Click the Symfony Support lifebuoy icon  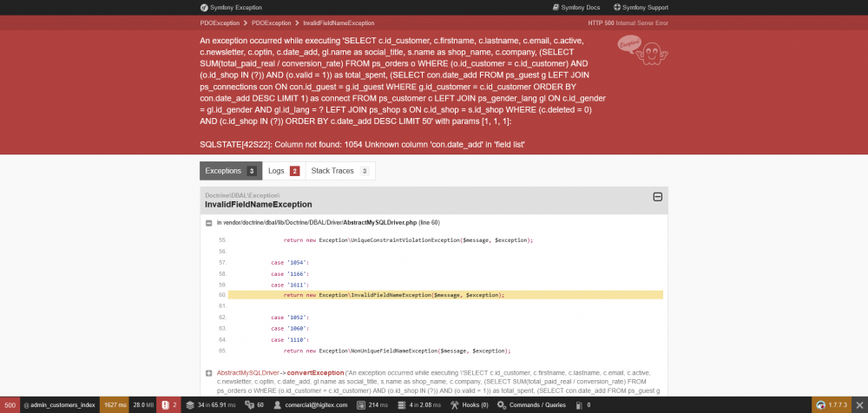click(x=617, y=8)
